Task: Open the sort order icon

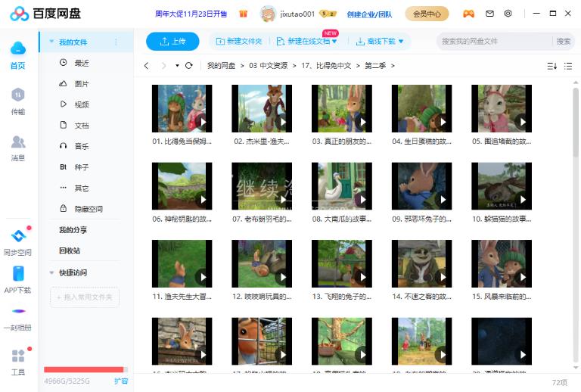Action: click(x=551, y=66)
